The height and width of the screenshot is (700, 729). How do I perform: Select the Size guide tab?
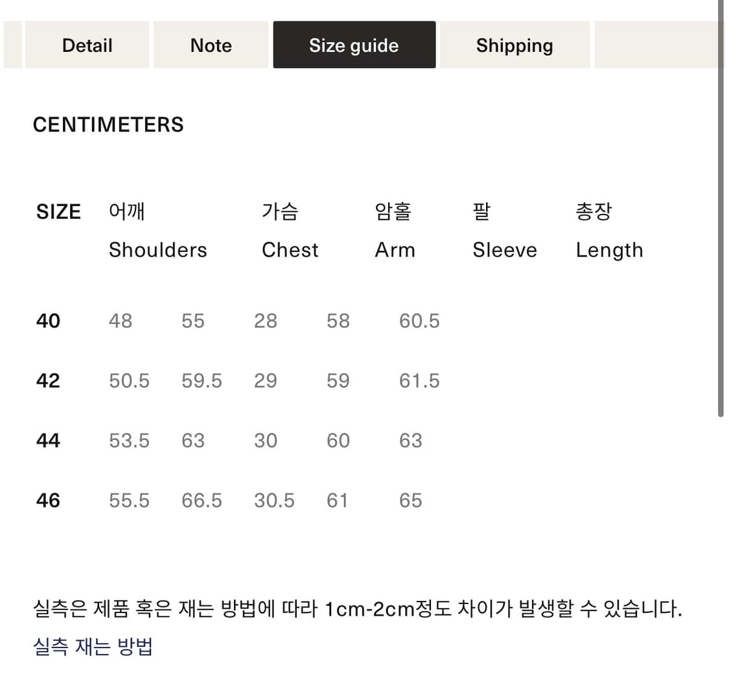[x=354, y=45]
